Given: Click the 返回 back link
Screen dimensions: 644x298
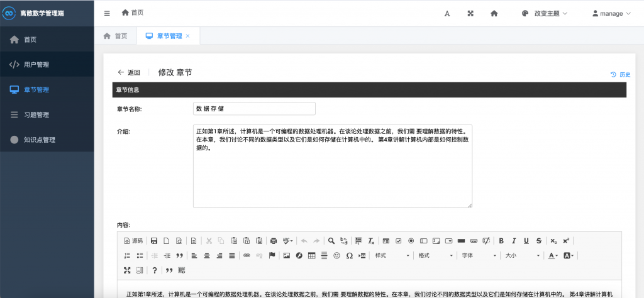Looking at the screenshot, I should (129, 73).
